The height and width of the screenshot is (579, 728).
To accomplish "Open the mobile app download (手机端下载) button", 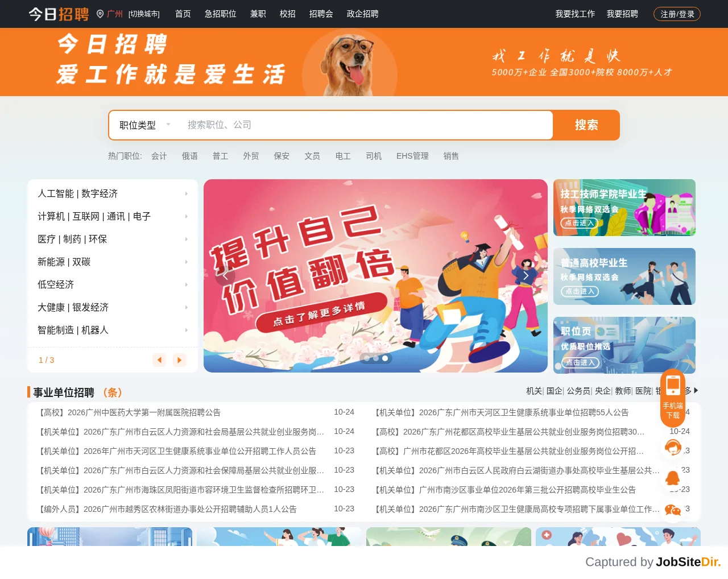I will [x=673, y=398].
